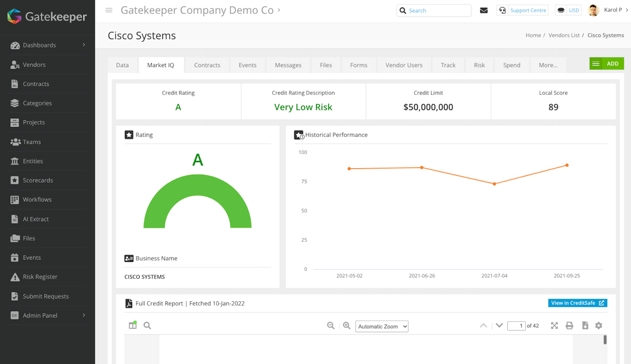Screen dimensions: 631x364
Task: Go to Home breadcrumb link
Action: (533, 35)
